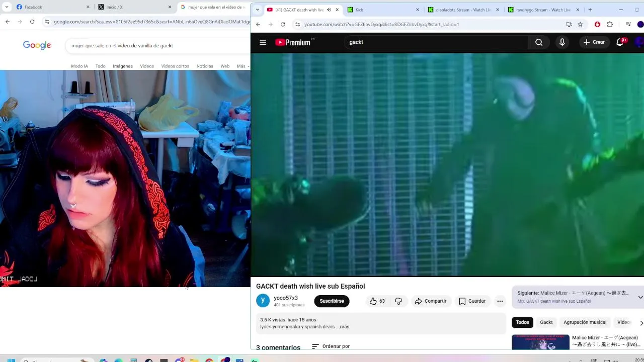Open the three-dot more actions menu
This screenshot has width=644, height=362.
pyautogui.click(x=500, y=301)
